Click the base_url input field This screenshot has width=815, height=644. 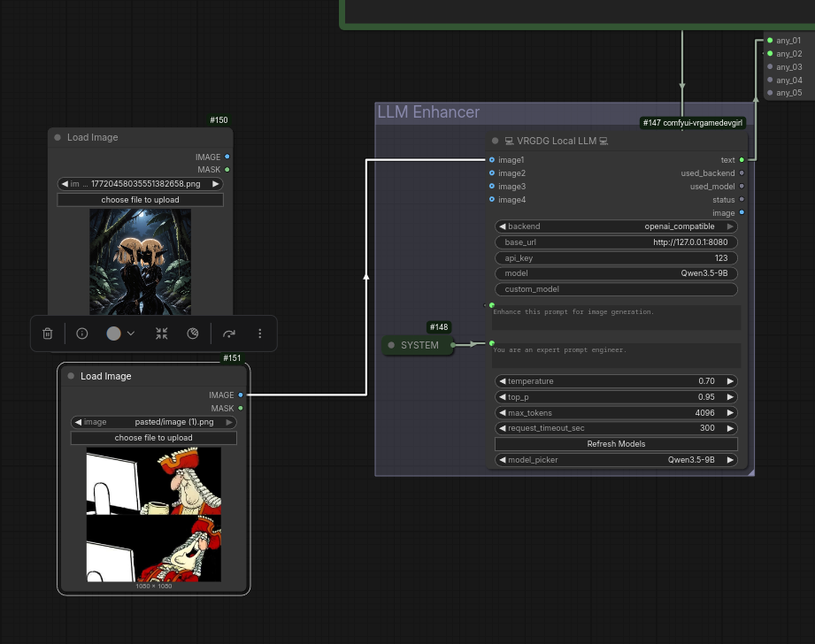pos(616,242)
